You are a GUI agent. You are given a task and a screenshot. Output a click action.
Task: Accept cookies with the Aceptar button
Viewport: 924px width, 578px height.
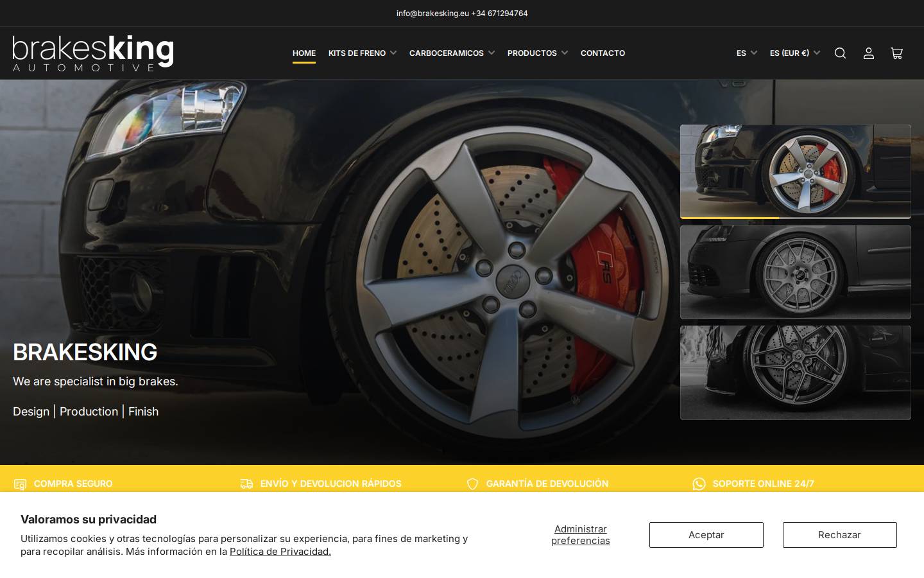(x=706, y=535)
